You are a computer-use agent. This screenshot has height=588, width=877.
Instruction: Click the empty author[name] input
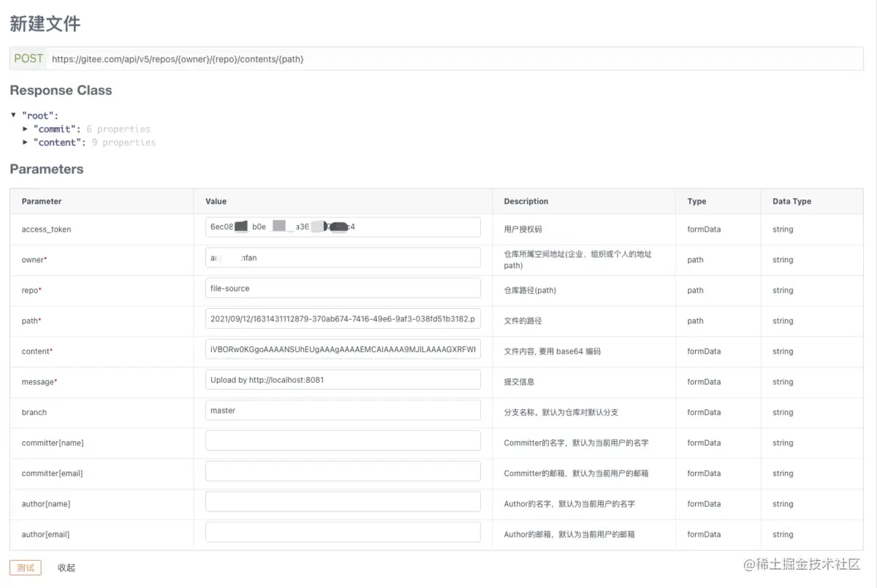[342, 502]
